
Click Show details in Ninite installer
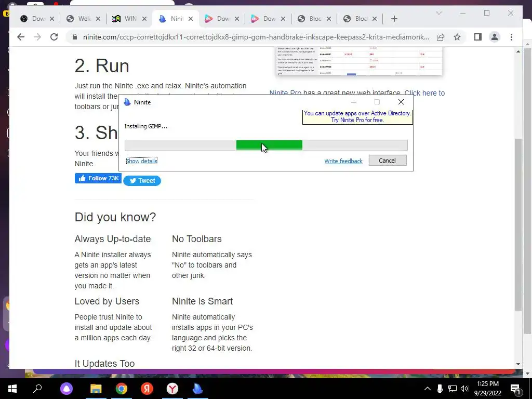coord(141,161)
